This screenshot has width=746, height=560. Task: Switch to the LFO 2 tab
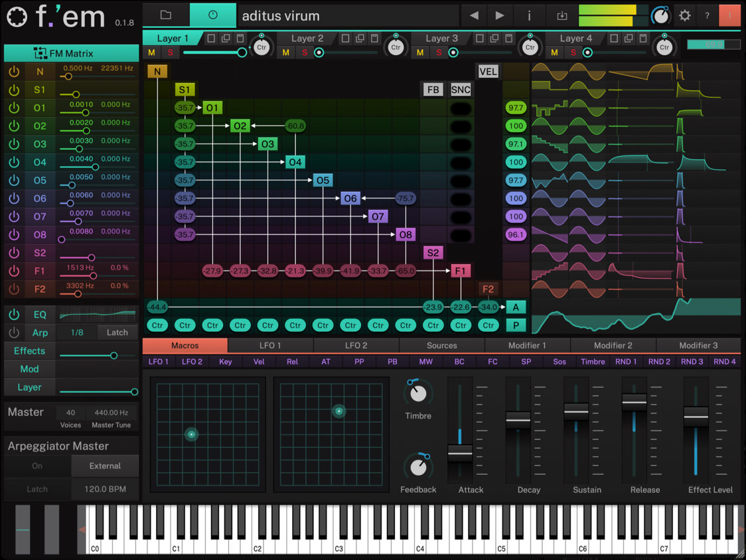pyautogui.click(x=356, y=346)
